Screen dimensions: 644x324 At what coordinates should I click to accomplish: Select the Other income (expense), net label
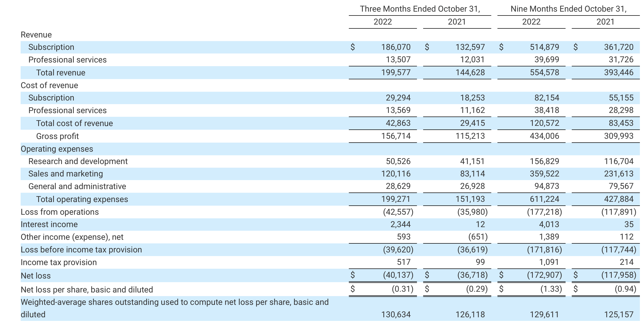(x=72, y=237)
